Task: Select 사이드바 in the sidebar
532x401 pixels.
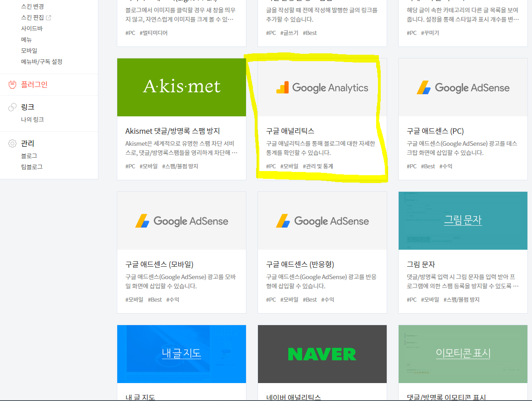Action: [32, 29]
